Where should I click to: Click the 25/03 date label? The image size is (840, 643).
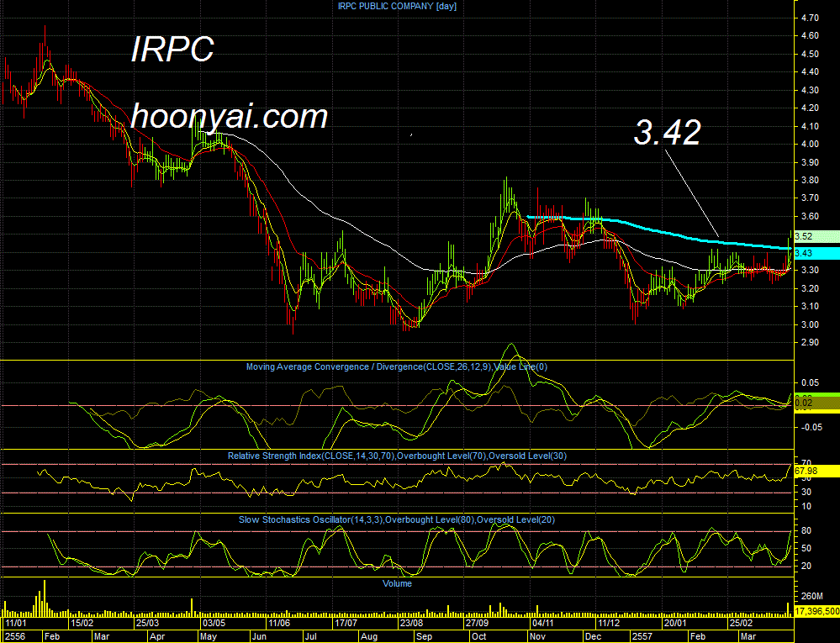coord(147,623)
